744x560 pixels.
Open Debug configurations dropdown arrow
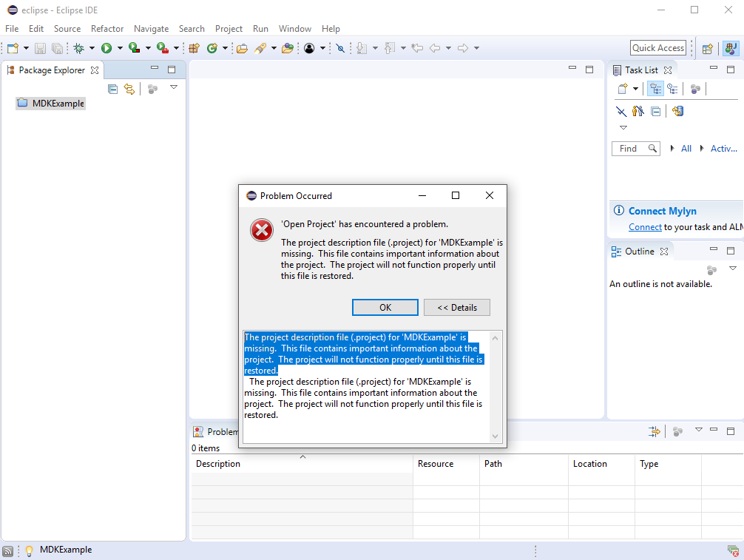tap(92, 48)
